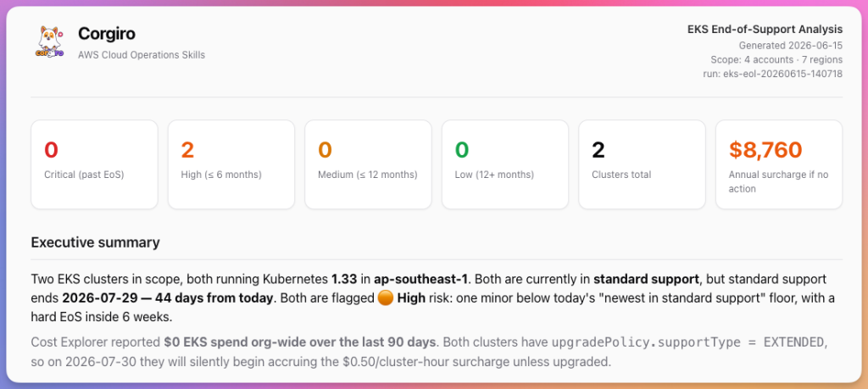Click the upgradePolicy.supportType = EXTENDED code text
868x389 pixels.
point(687,342)
